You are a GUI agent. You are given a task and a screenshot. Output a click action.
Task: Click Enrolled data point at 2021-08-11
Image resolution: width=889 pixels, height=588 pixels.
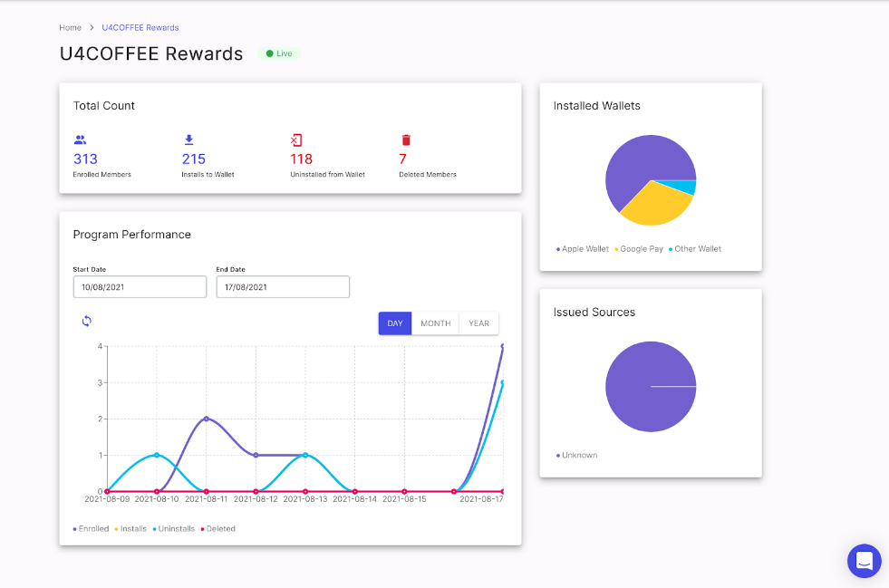(x=207, y=419)
